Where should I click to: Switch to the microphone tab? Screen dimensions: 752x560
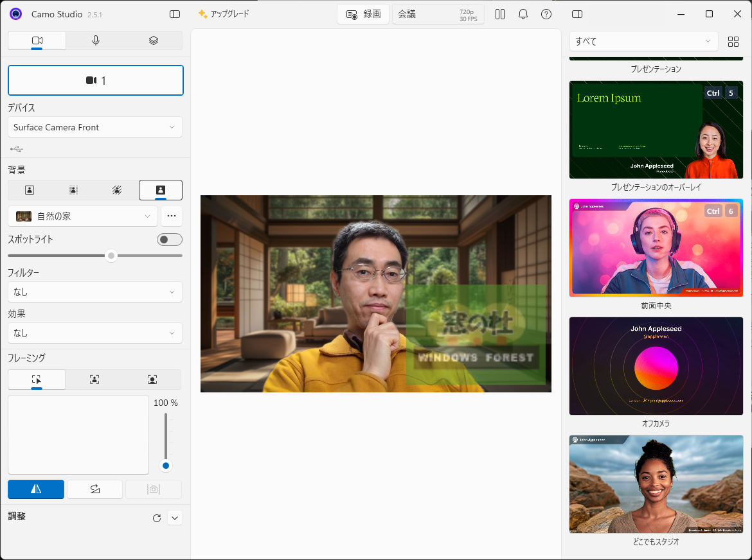(96, 40)
